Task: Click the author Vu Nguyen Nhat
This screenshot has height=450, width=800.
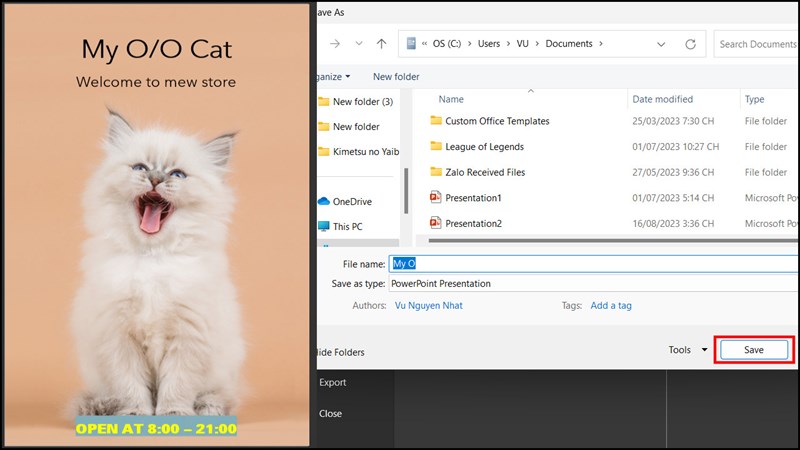Action: coord(429,306)
